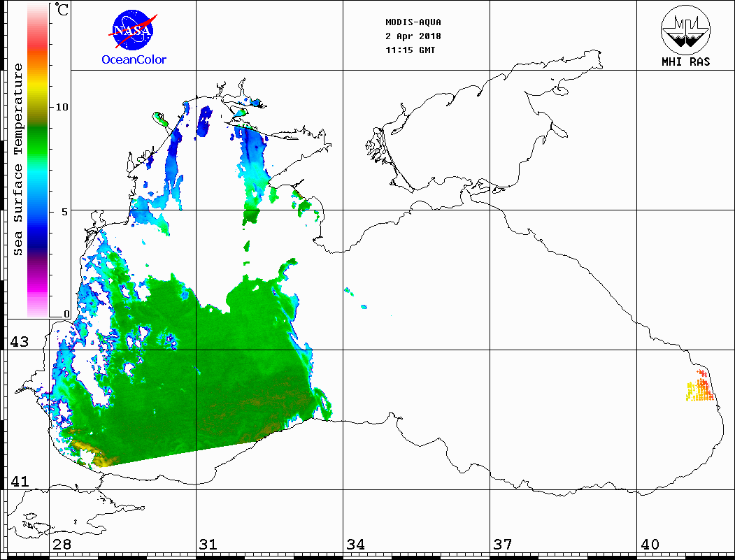
Task: Click the orange-red warm data patch near eastern coast
Action: [700, 387]
